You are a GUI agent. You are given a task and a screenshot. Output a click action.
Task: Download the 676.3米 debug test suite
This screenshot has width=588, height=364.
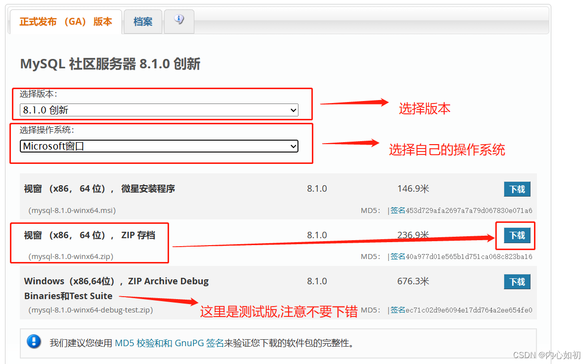[x=517, y=282]
